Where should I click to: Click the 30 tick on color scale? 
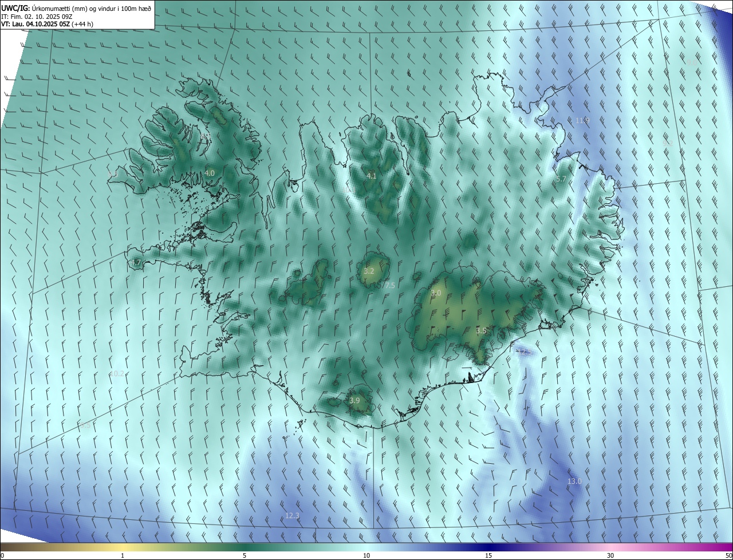coord(610,556)
